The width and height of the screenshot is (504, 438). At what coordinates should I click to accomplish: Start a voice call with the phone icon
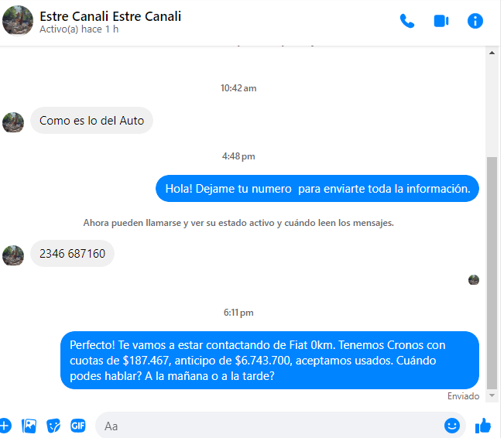(x=407, y=21)
